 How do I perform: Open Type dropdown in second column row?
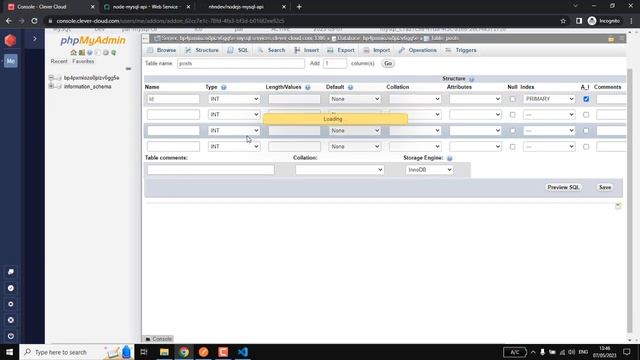[234, 115]
